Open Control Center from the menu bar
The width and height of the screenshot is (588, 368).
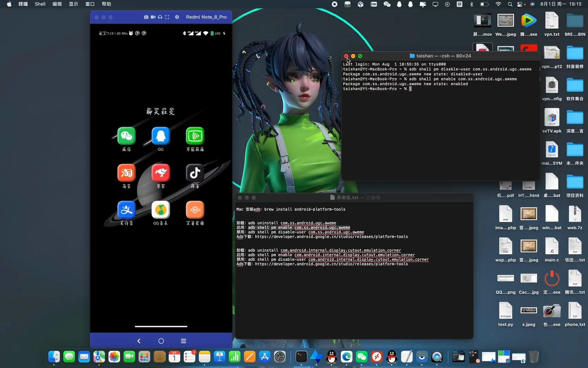click(x=520, y=4)
